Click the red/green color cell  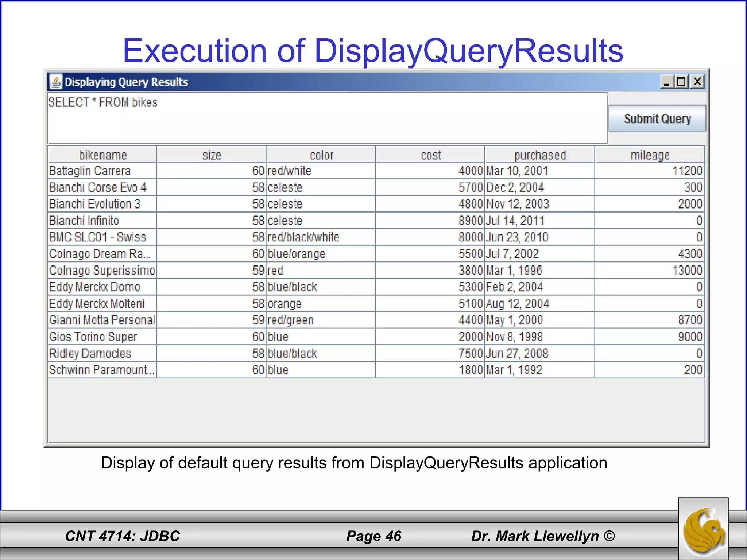[x=321, y=320]
